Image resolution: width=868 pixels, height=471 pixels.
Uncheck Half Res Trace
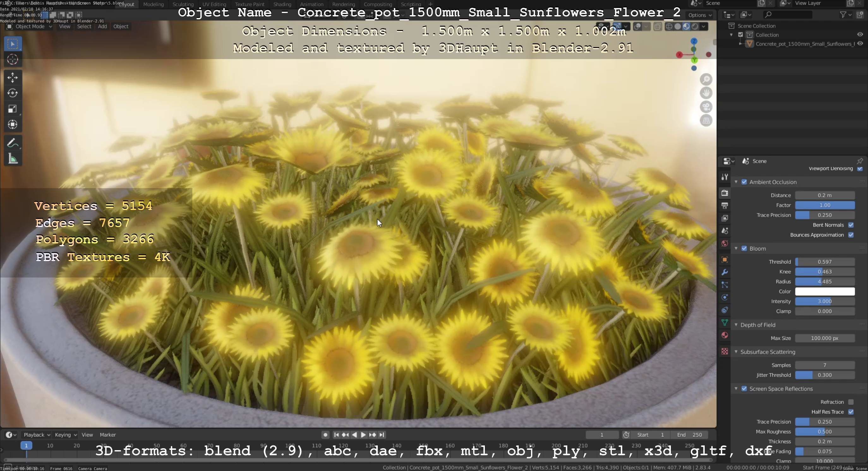pyautogui.click(x=851, y=412)
